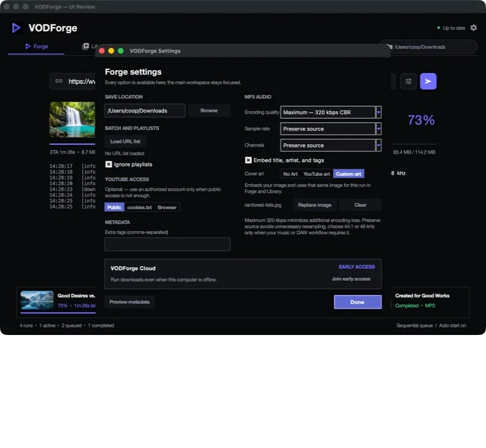Click the Completed · MP3 status text
Image resolution: width=486 pixels, height=448 pixels.
coord(415,305)
